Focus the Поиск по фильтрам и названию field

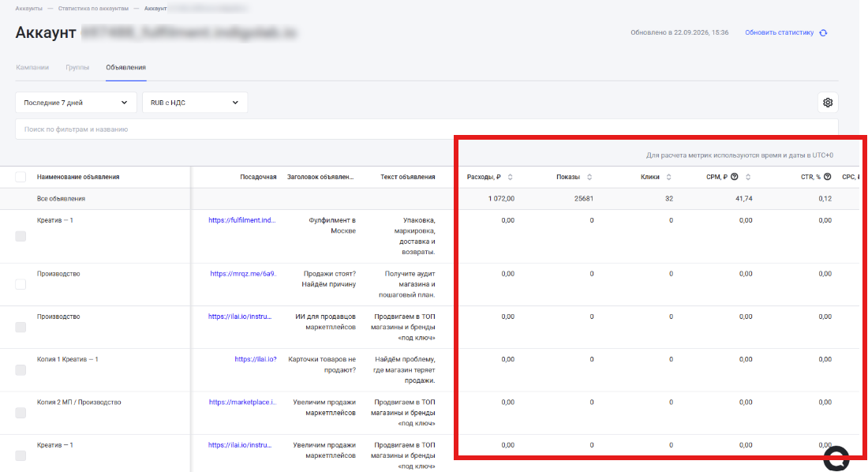click(x=427, y=129)
